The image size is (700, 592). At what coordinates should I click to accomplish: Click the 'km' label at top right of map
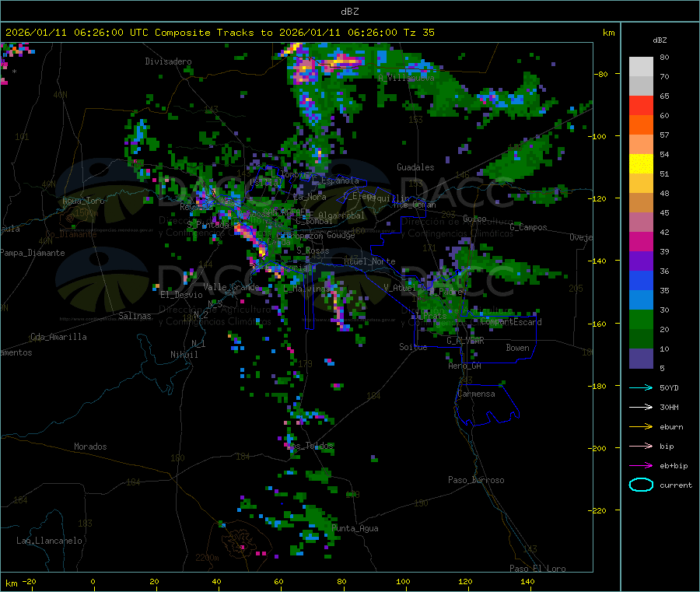click(608, 33)
